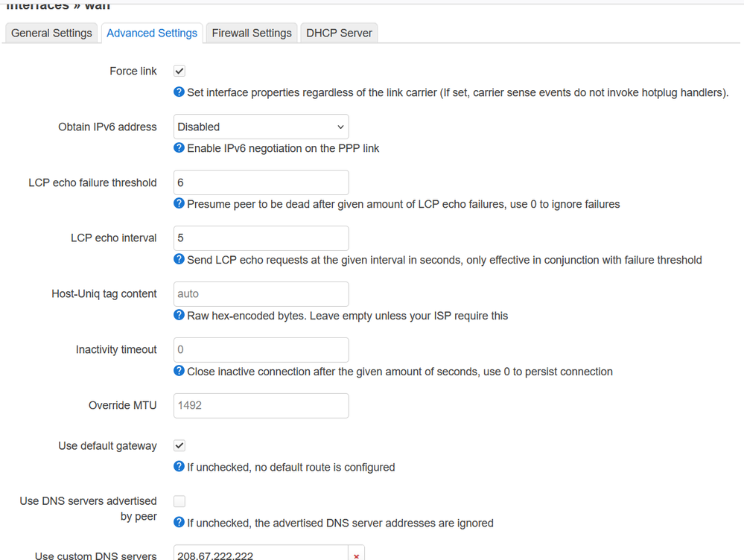This screenshot has height=560, width=744.
Task: Open the custom DNS servers entry dropdown
Action: [261, 554]
